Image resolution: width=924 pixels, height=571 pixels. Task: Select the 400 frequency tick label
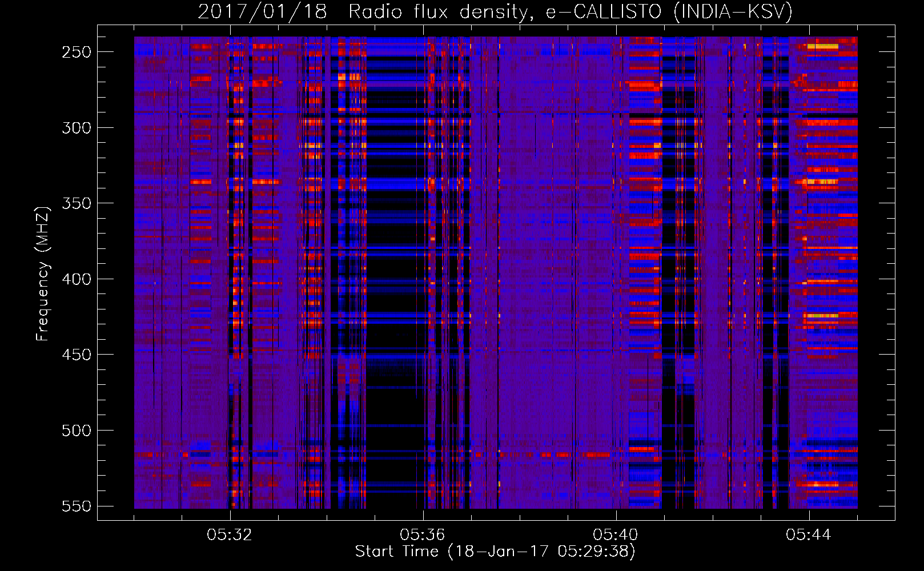[x=77, y=279]
